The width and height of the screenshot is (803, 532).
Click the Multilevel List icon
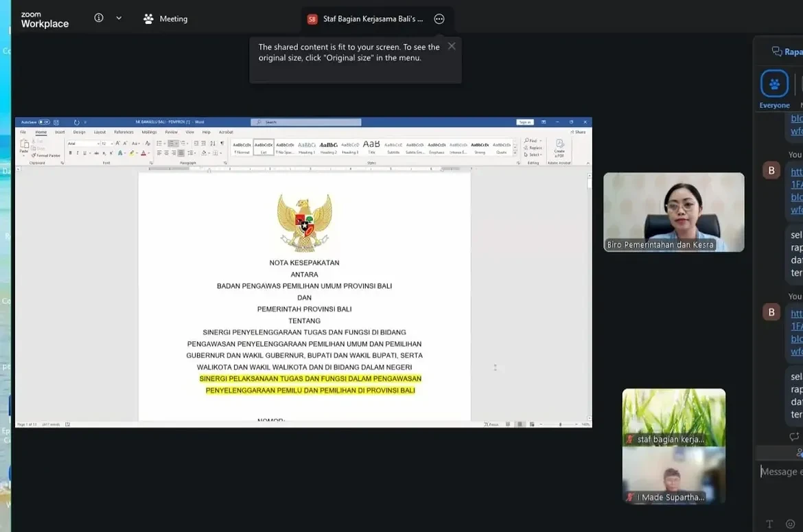point(183,143)
